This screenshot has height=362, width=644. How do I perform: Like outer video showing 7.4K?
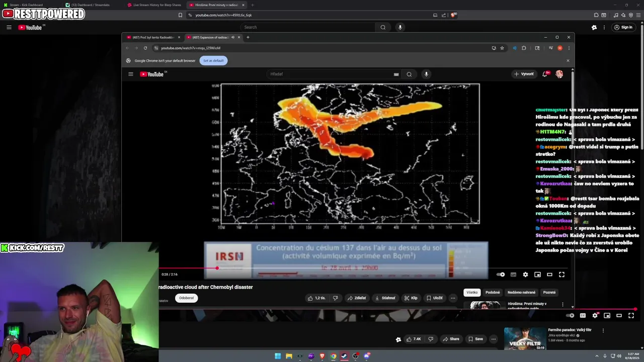[414, 339]
